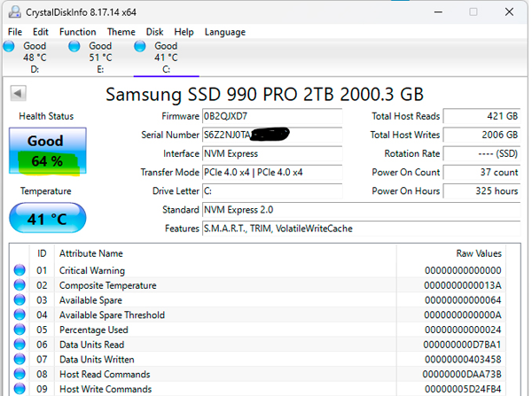Open the Disk menu
The width and height of the screenshot is (532, 396).
tap(154, 32)
